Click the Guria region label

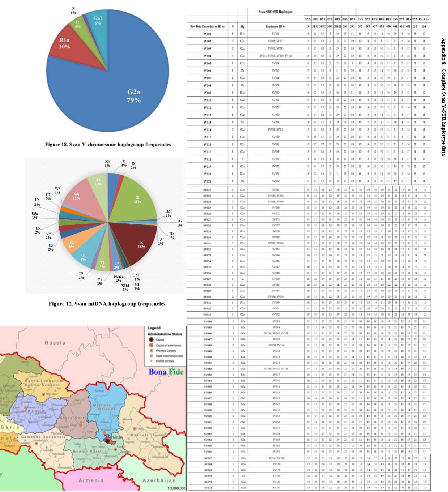coord(10,427)
